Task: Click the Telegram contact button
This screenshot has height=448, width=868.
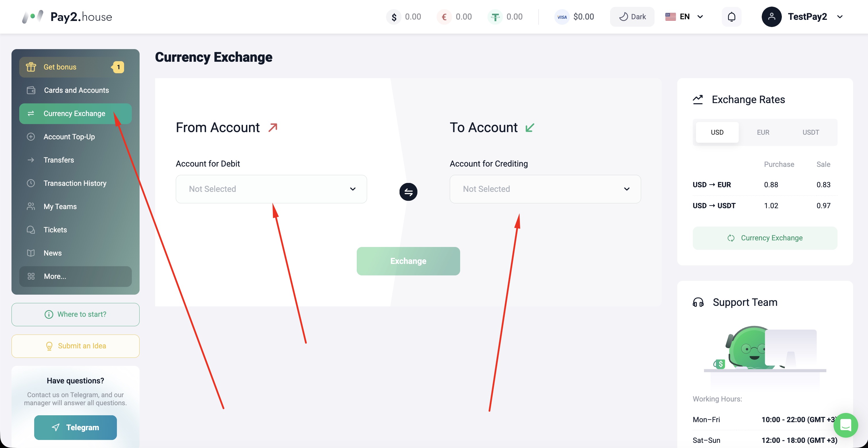Action: (76, 427)
